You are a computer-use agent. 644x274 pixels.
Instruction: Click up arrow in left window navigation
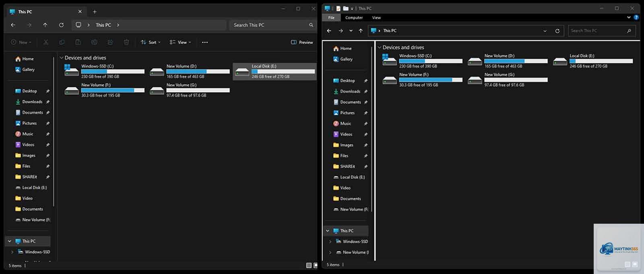pos(45,25)
